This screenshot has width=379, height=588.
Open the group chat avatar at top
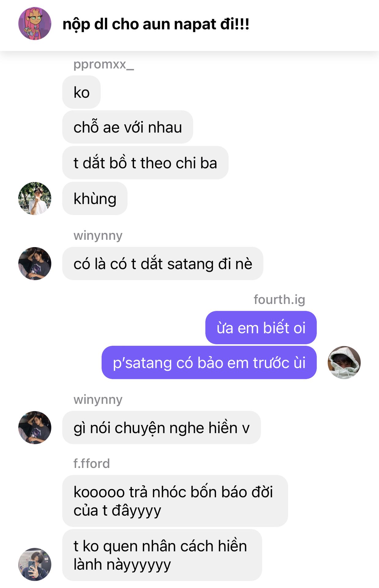35,24
